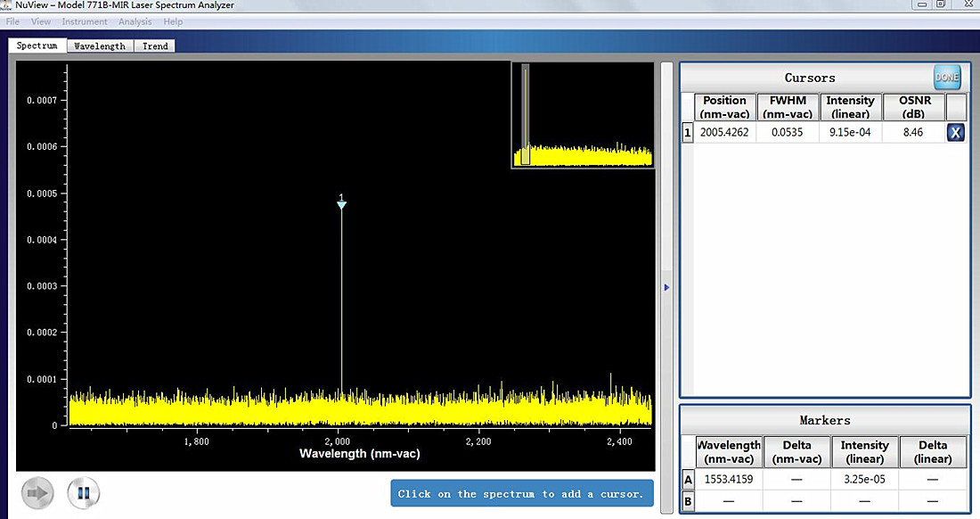980x519 pixels.
Task: Click the OSNR (dB) column header
Action: click(913, 107)
